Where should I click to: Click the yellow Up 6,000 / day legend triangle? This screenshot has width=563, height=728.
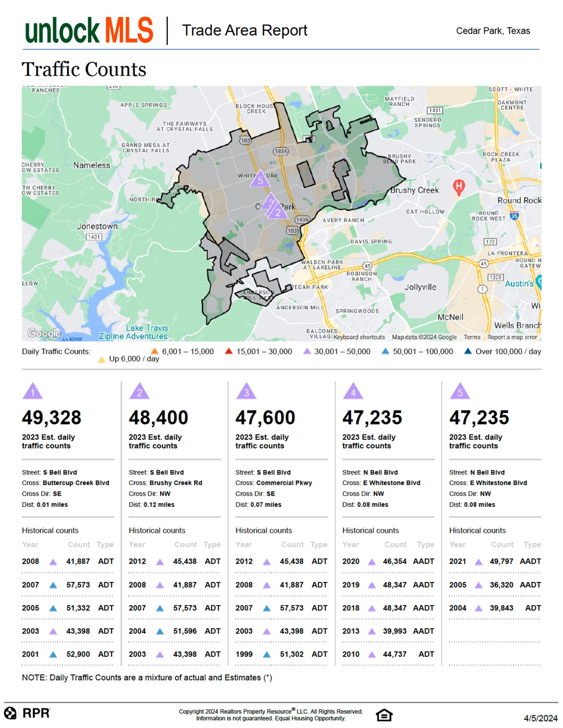pos(102,359)
